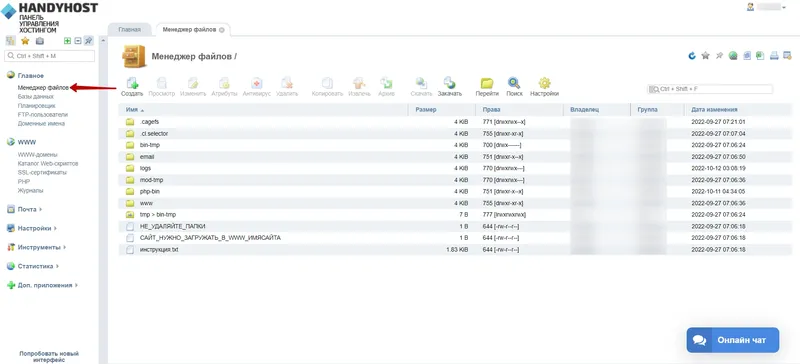The image size is (800, 364).
Task: Click the Архив toolbar icon
Action: pos(386,83)
